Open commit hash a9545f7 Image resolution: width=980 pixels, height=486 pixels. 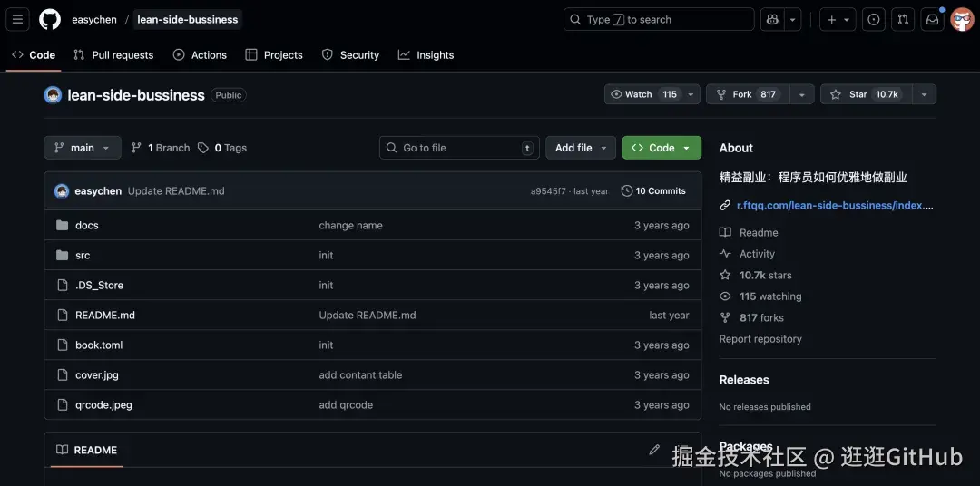coord(548,191)
